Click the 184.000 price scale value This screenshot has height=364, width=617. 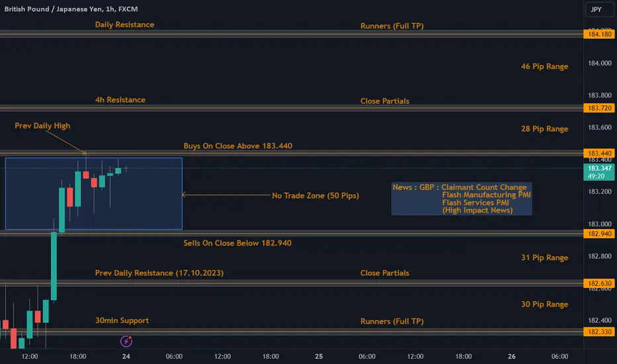click(x=600, y=63)
